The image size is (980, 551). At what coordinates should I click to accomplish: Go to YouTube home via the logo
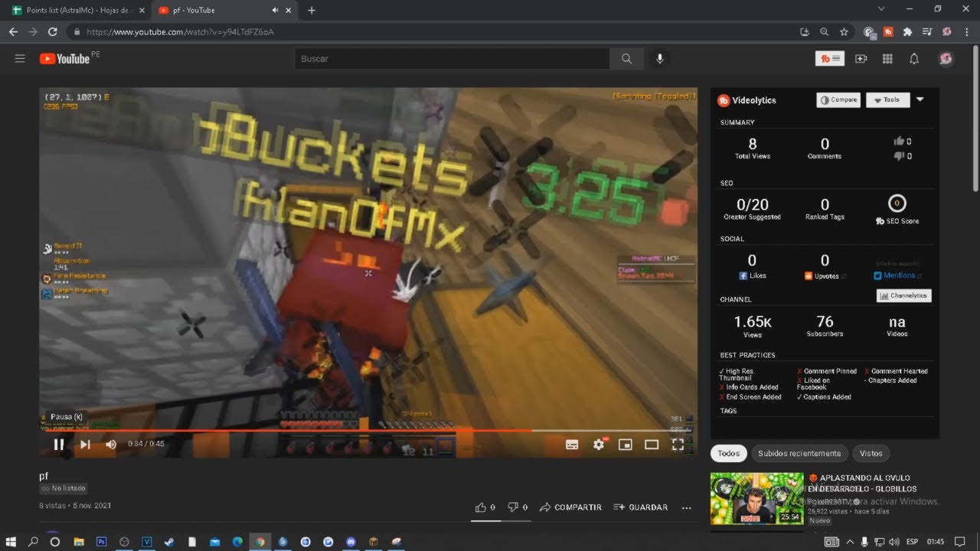click(64, 58)
